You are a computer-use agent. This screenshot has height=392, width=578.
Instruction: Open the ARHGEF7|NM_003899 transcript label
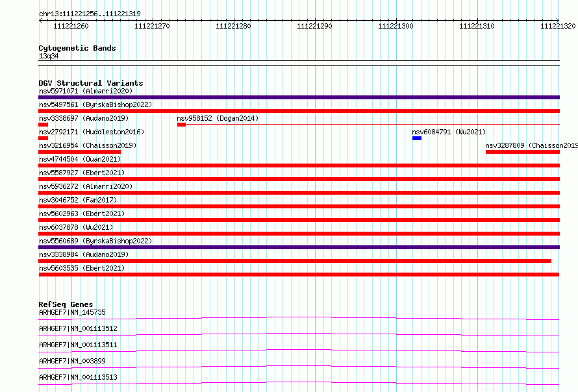click(x=72, y=361)
